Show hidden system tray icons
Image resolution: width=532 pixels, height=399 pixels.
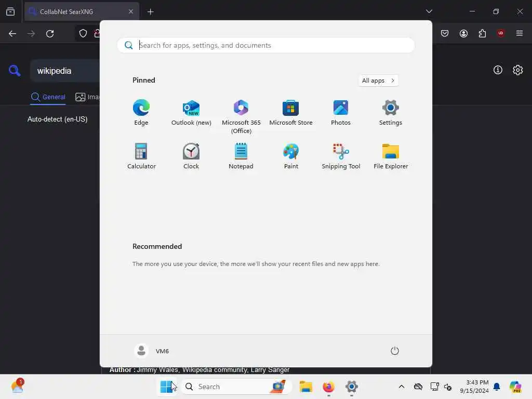point(402,387)
